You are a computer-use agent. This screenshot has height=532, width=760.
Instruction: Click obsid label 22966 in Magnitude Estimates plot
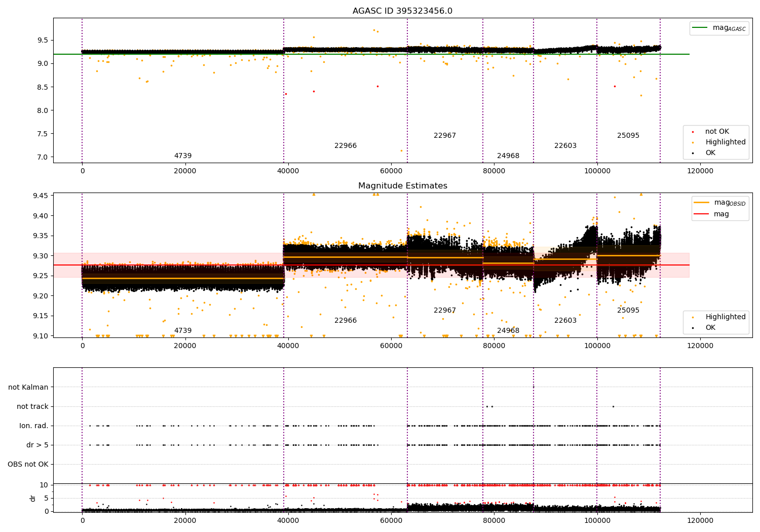(346, 321)
